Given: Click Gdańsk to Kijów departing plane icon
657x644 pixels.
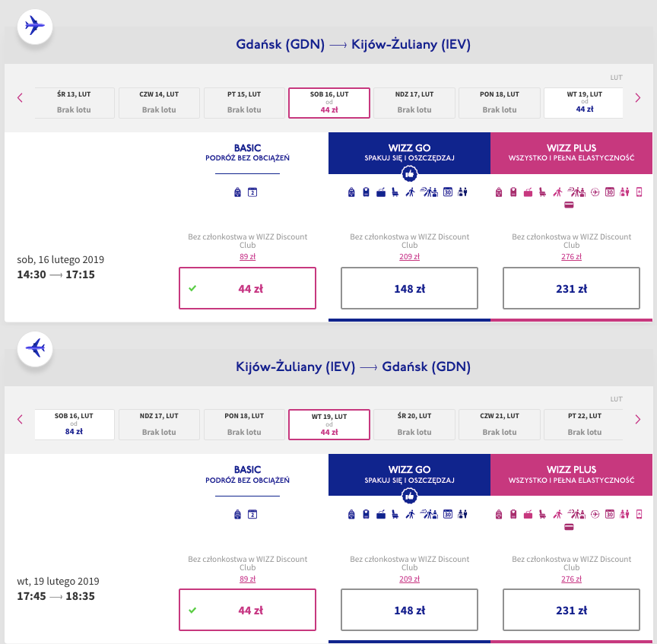Looking at the screenshot, I should tap(35, 26).
